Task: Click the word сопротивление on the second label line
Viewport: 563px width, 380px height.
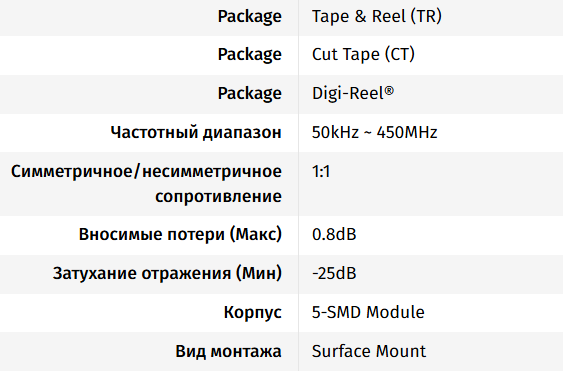Action: coord(218,196)
